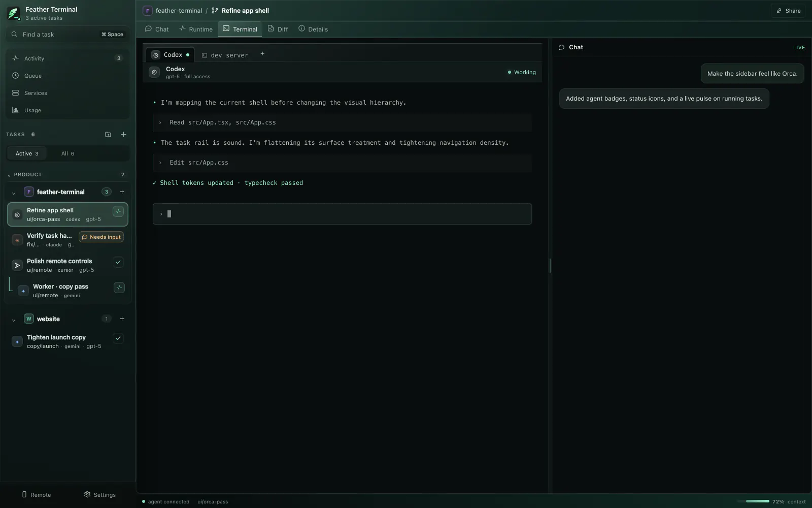Click the done checkmark on Tighten launch copy
Viewport: 812px width, 508px height.
pyautogui.click(x=118, y=338)
